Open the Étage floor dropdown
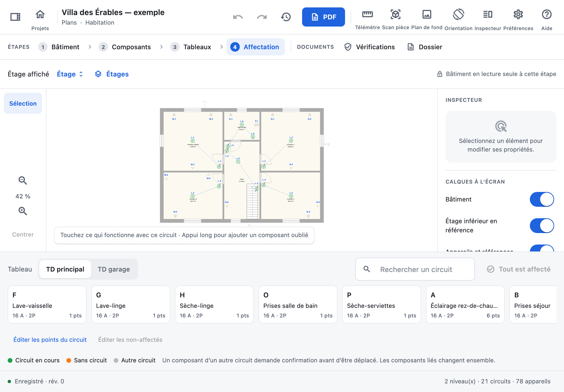Viewport: 564px width, 392px height. point(70,74)
